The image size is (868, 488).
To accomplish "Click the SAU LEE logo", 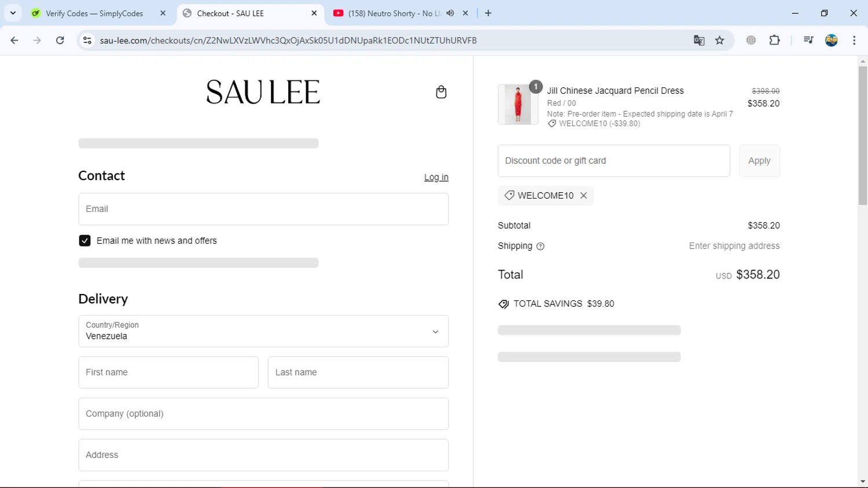I will pyautogui.click(x=263, y=92).
